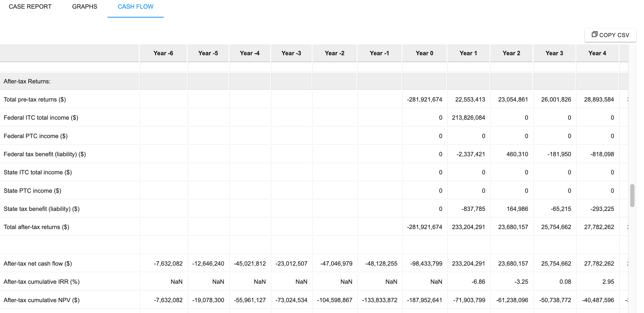Viewport: 644px width, 313px height.
Task: Select Year 0 total after-tax returns value
Action: click(424, 227)
